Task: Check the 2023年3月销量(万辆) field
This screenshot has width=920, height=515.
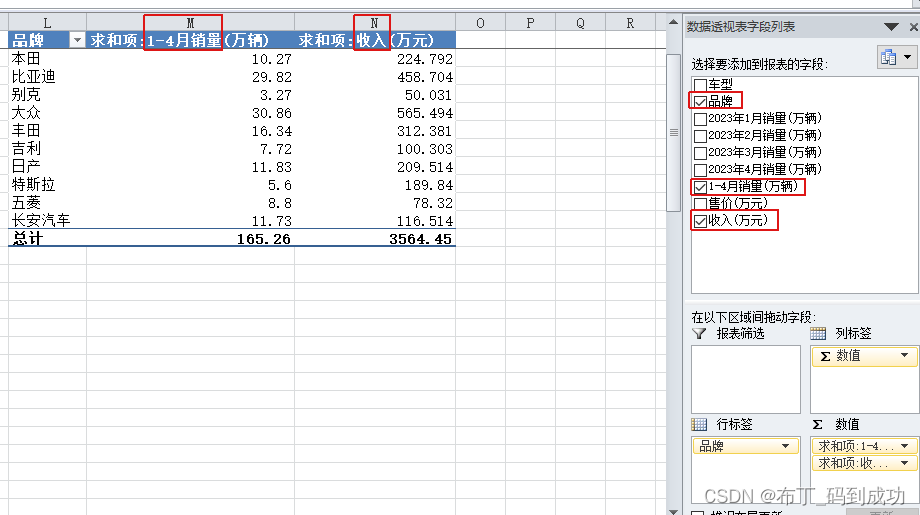Action: tap(700, 153)
